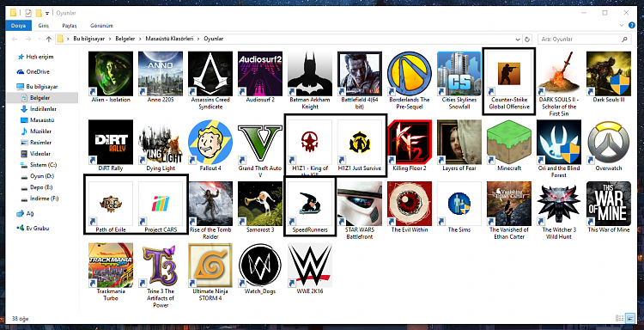This screenshot has width=644, height=330.
Task: Click the Grand Theft Auto V icon
Action: (x=260, y=142)
